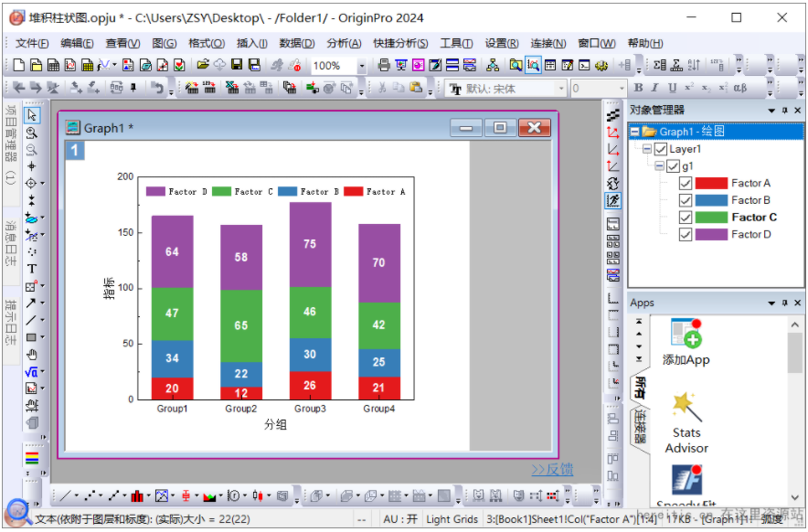This screenshot has height=532, width=808.
Task: Click the layer 1 button in Graph1
Action: 75,150
